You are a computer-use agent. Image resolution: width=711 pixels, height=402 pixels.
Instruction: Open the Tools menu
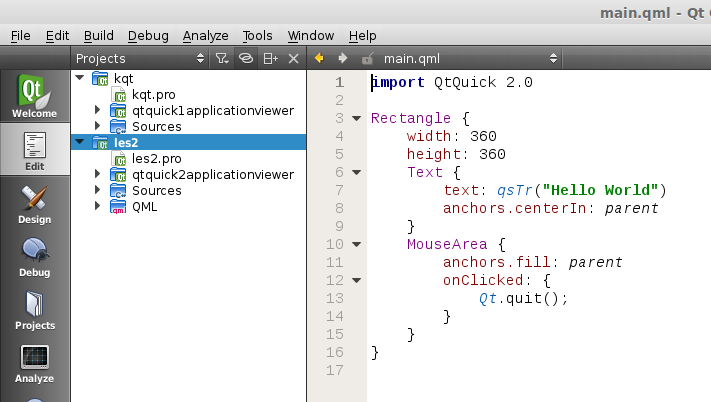coord(258,35)
